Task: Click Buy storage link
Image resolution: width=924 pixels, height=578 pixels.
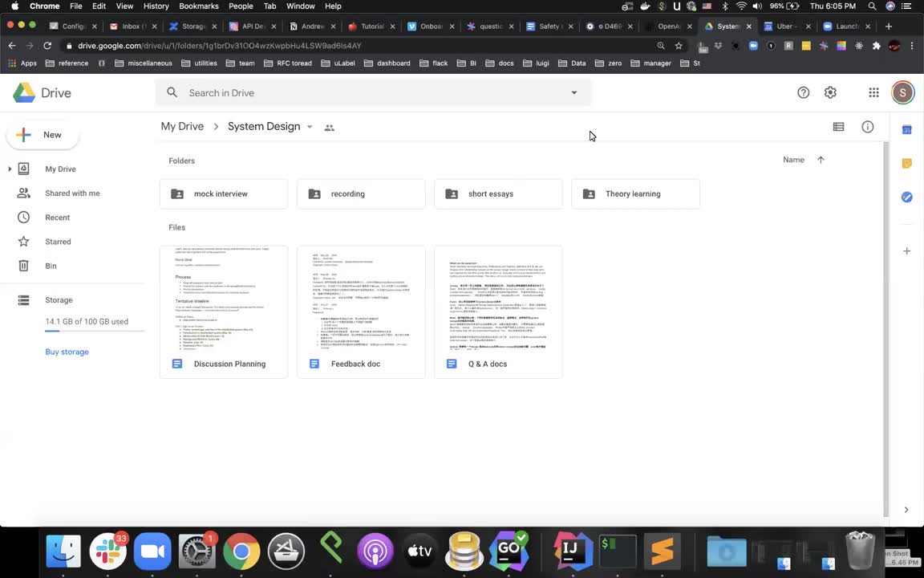Action: pos(67,352)
